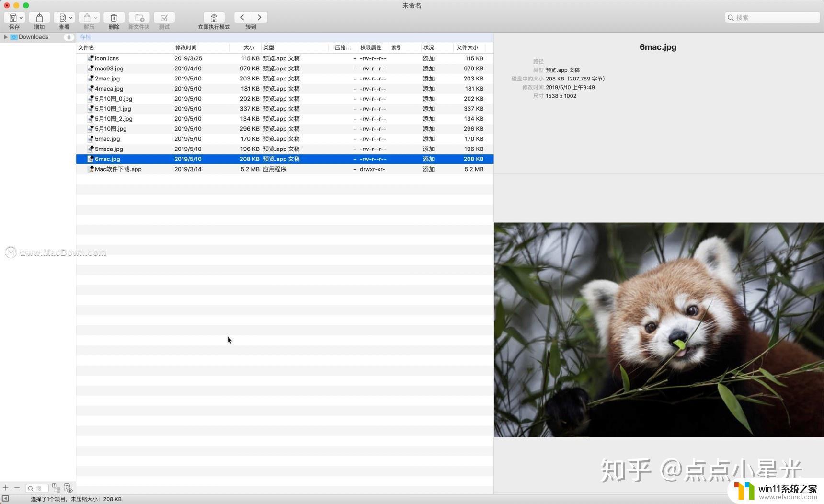
Task: Sort by 文件大小 column header
Action: pyautogui.click(x=469, y=47)
